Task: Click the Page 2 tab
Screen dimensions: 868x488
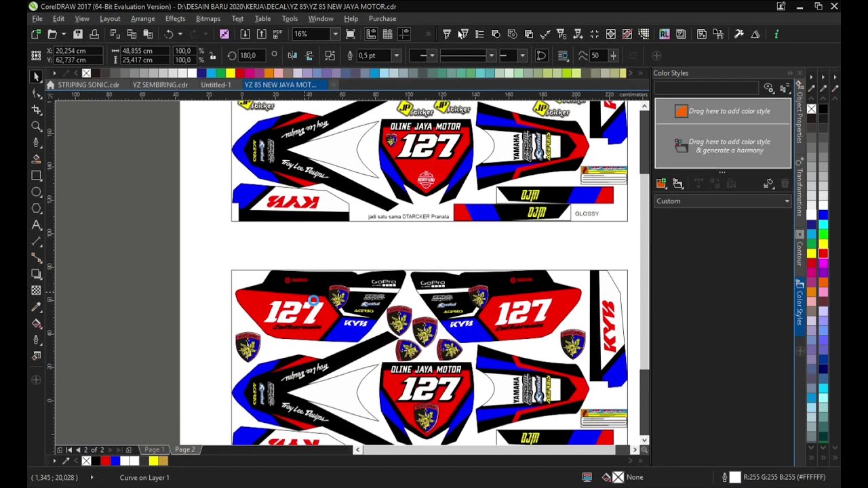Action: (x=184, y=449)
